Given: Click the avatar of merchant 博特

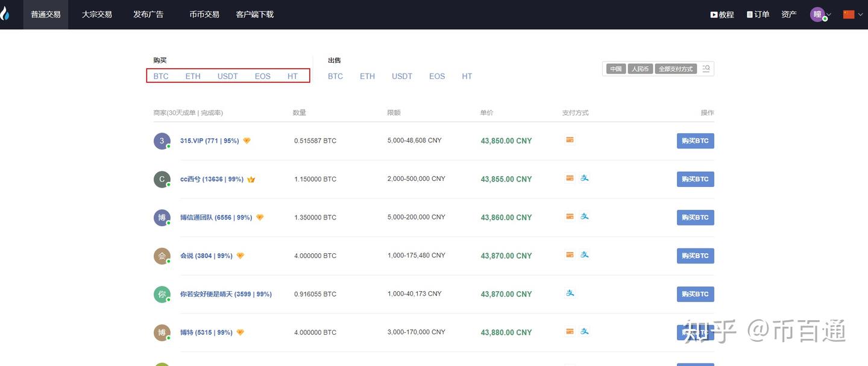Looking at the screenshot, I should tap(162, 332).
